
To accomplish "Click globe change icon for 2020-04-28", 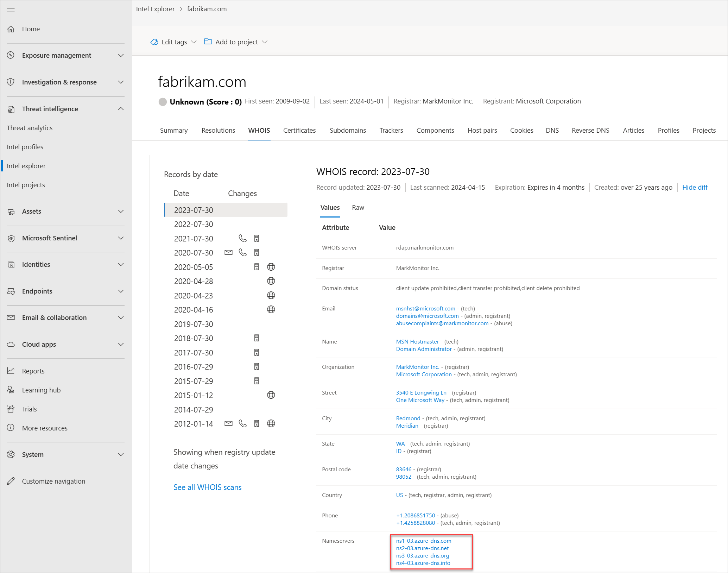I will [271, 281].
